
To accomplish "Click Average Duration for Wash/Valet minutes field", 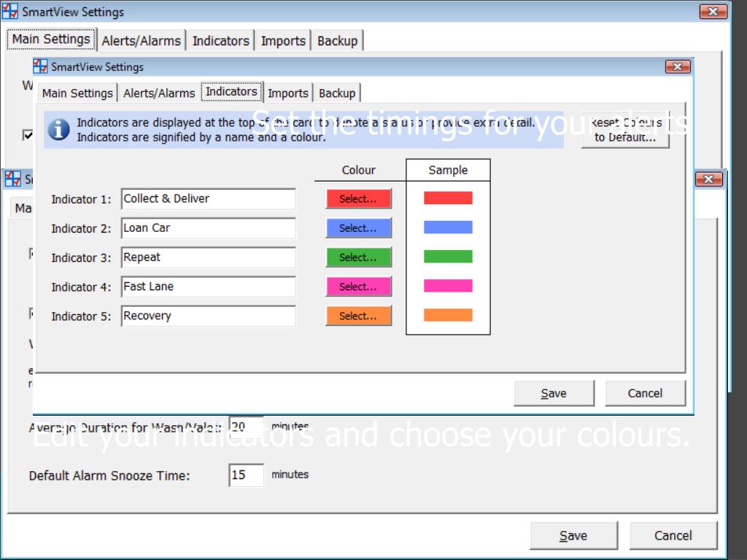I will coord(247,427).
